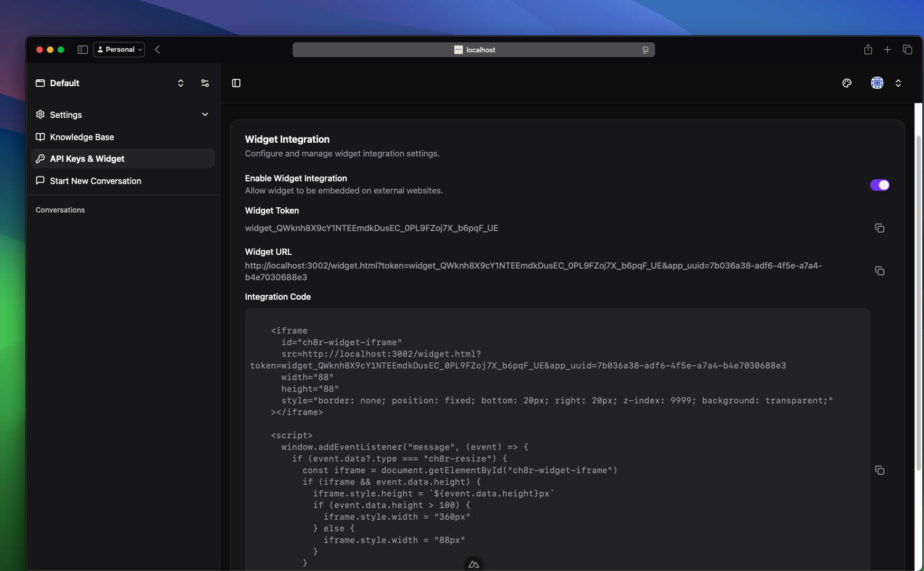Open the Default workspace switcher chevron
Screen dimensions: 924x571
click(x=180, y=83)
